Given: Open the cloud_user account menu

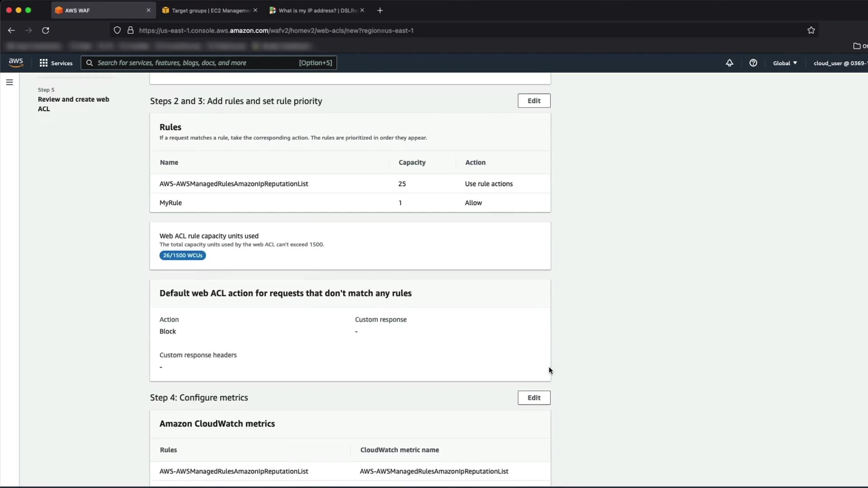Looking at the screenshot, I should (839, 63).
